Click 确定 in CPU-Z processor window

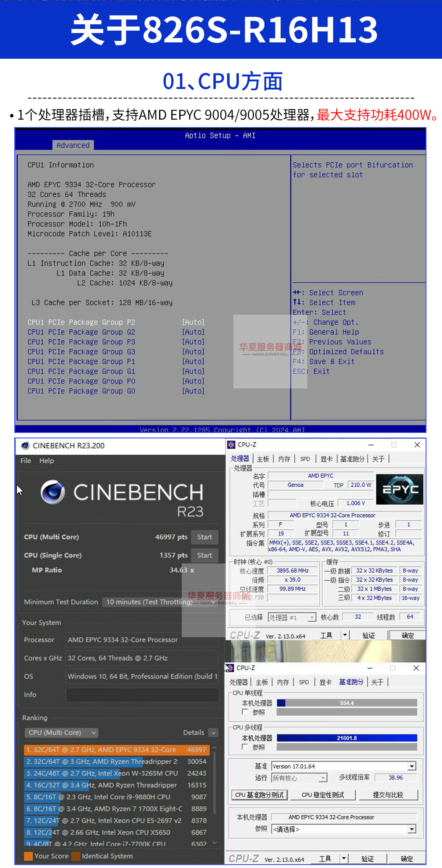coord(408,635)
